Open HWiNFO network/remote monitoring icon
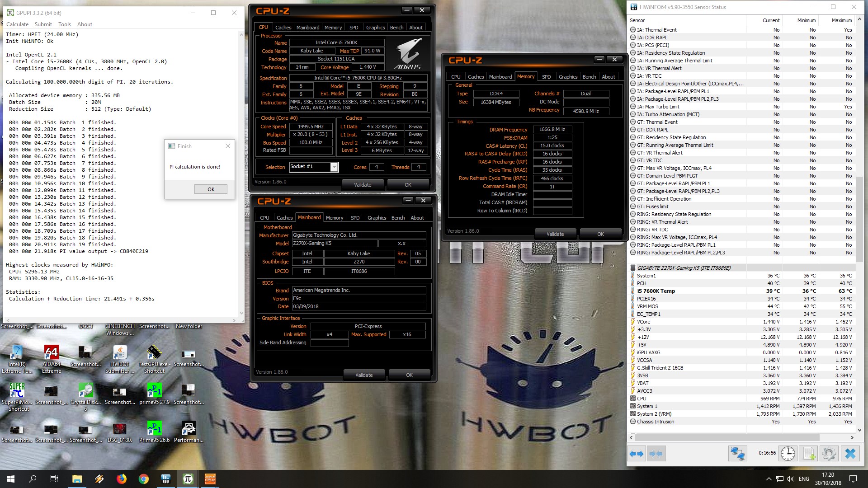868x488 pixels. pyautogui.click(x=737, y=453)
